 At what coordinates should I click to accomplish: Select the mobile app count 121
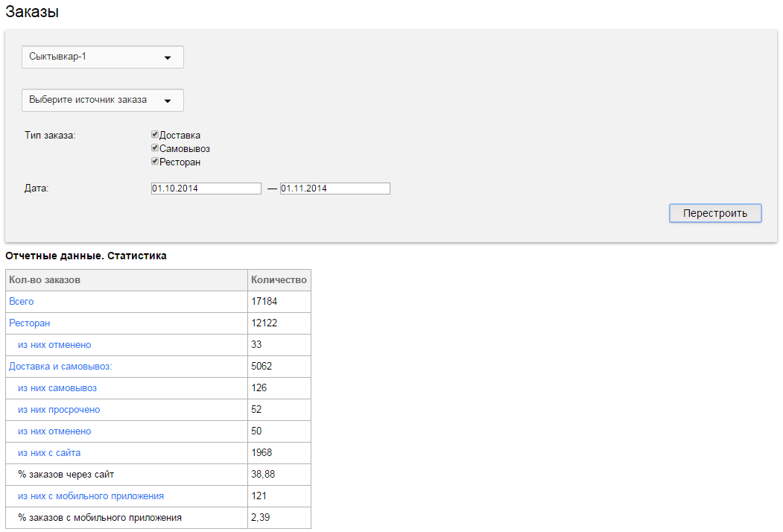(259, 496)
